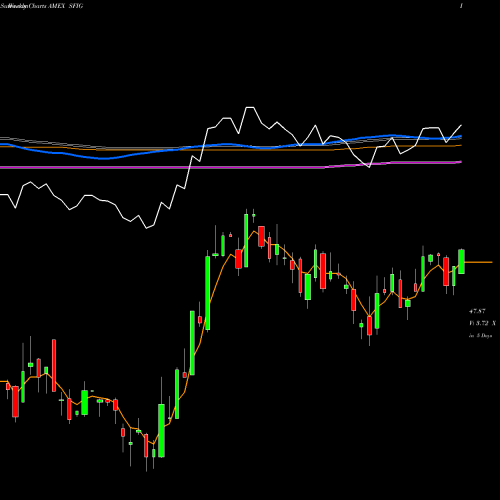Click the horizontal orange price level line beside the last candle

pyautogui.click(x=478, y=262)
